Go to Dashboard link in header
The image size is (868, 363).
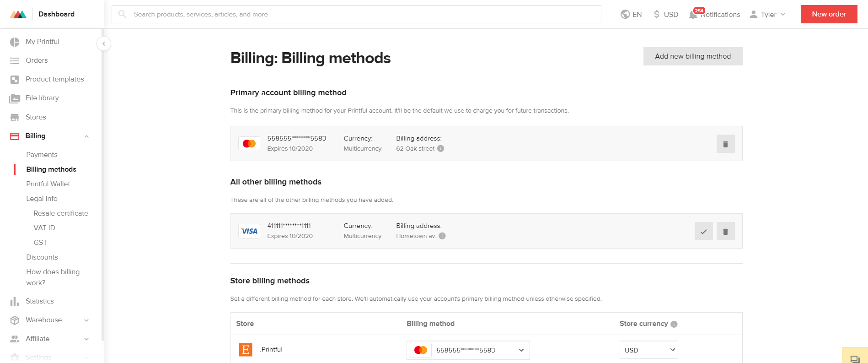tap(56, 14)
